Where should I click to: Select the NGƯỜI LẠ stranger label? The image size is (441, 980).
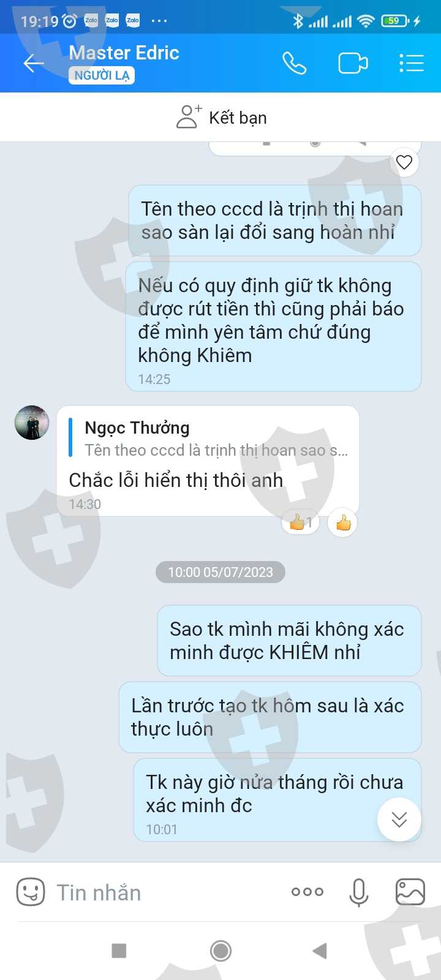(102, 75)
